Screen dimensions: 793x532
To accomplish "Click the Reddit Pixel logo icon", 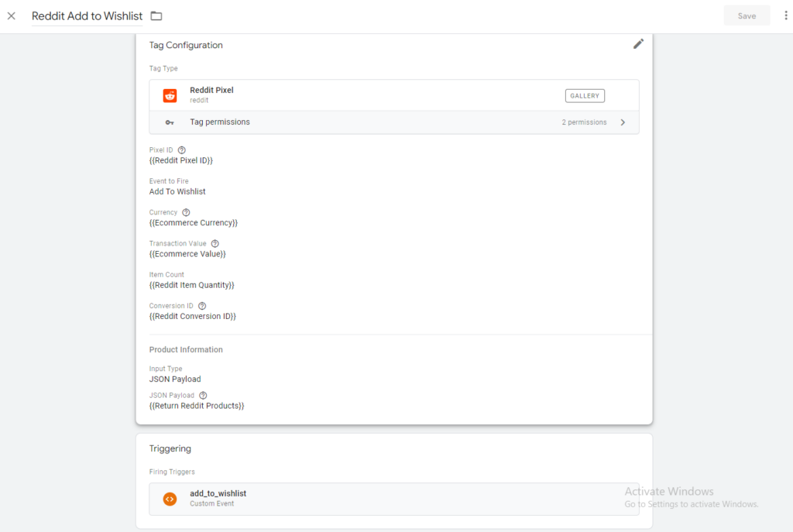I will pos(170,95).
